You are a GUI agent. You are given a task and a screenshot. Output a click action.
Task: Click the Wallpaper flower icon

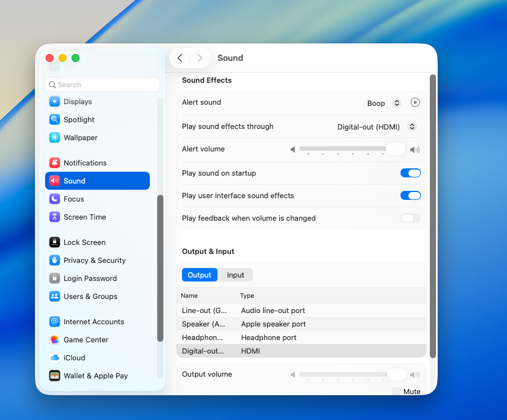pyautogui.click(x=55, y=137)
